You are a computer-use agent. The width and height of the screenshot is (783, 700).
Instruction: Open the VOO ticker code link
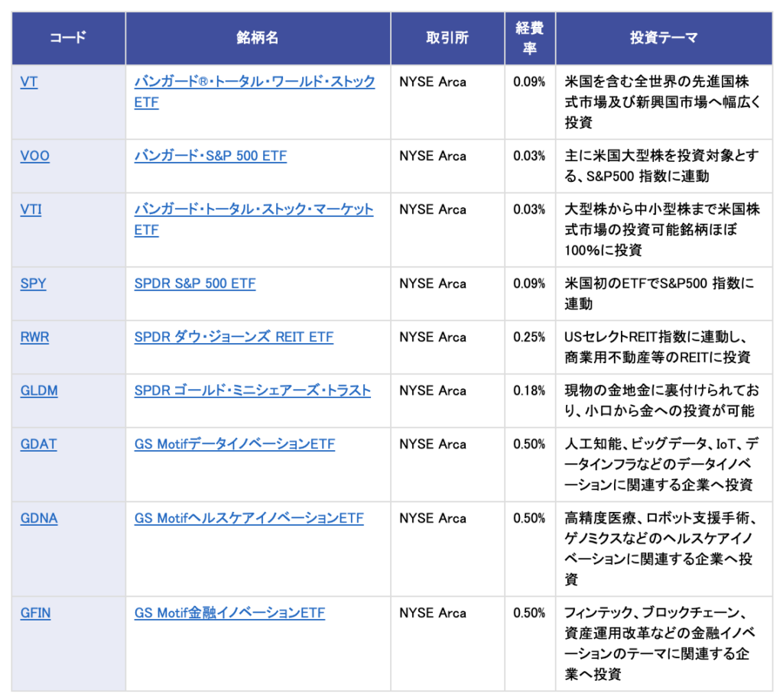tap(35, 156)
